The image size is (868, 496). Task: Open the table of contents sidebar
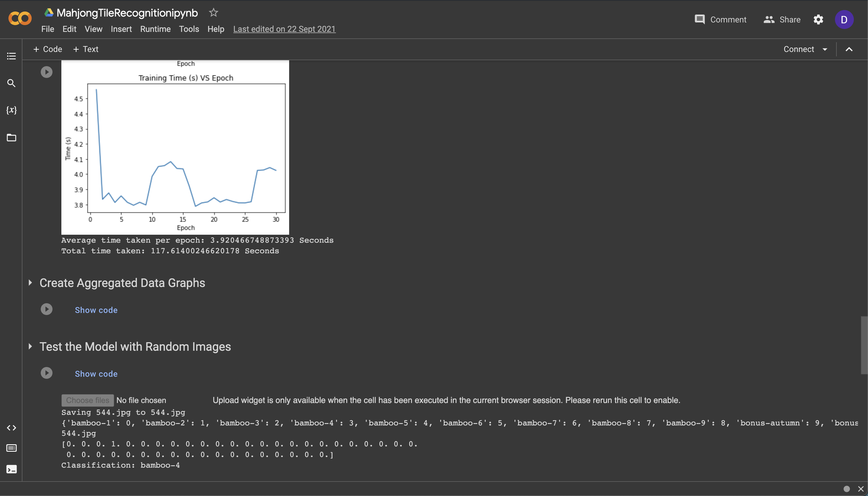tap(11, 56)
